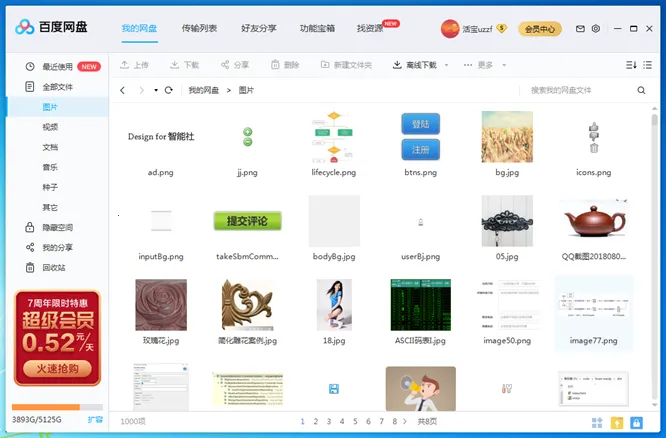Image resolution: width=666 pixels, height=438 pixels.
Task: Click the yellow upload icon at bottom right
Action: pos(617,423)
